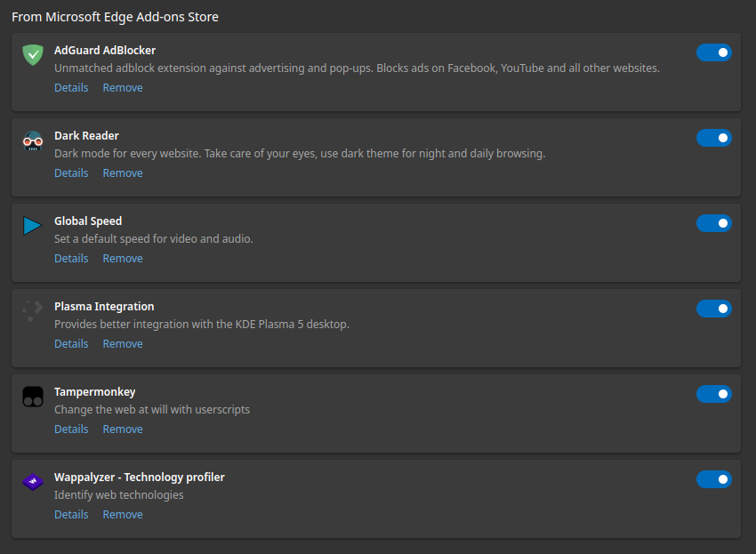
Task: View Details of Global Speed
Action: coord(71,259)
